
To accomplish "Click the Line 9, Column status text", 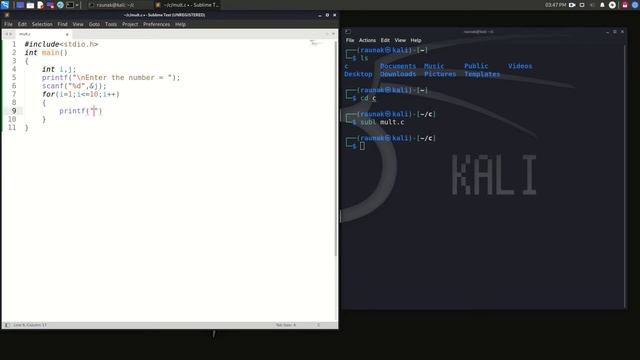I will point(30,325).
